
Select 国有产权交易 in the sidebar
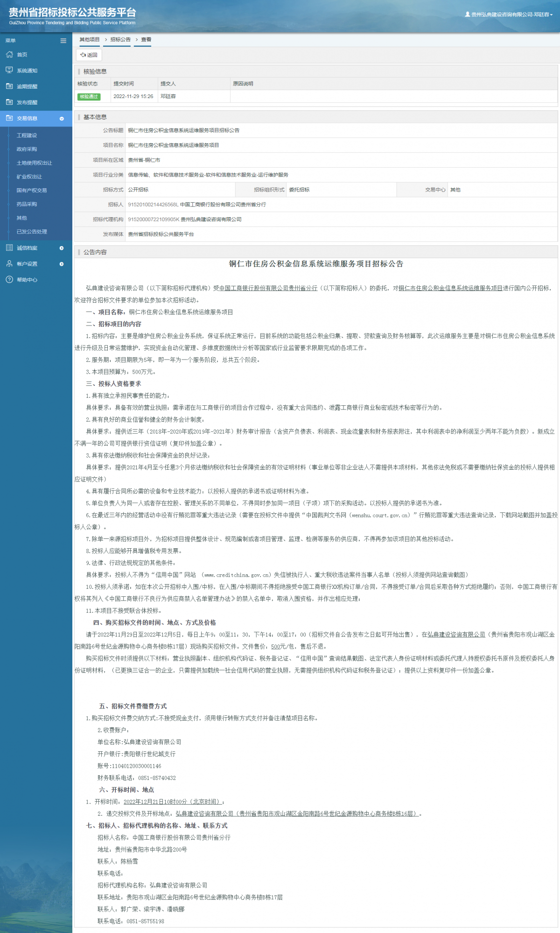(32, 191)
